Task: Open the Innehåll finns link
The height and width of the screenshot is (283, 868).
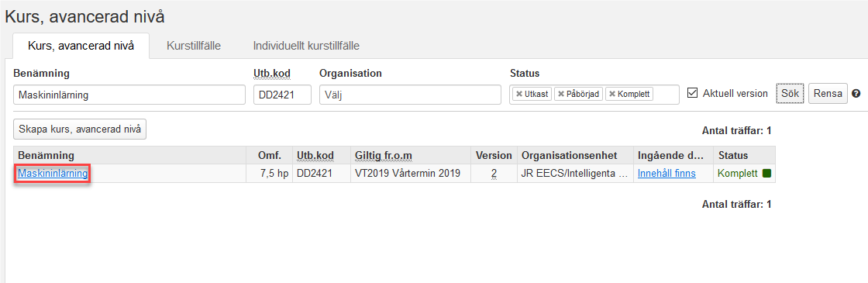Action: click(x=666, y=174)
